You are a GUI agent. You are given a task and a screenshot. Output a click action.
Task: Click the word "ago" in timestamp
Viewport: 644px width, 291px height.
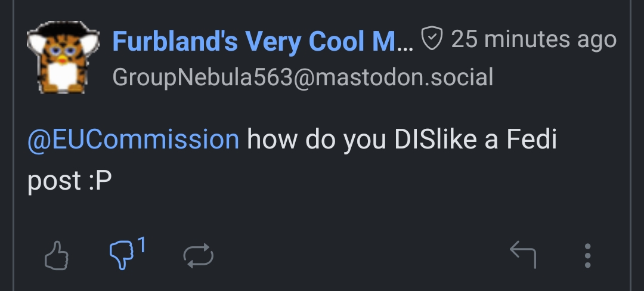[594, 39]
